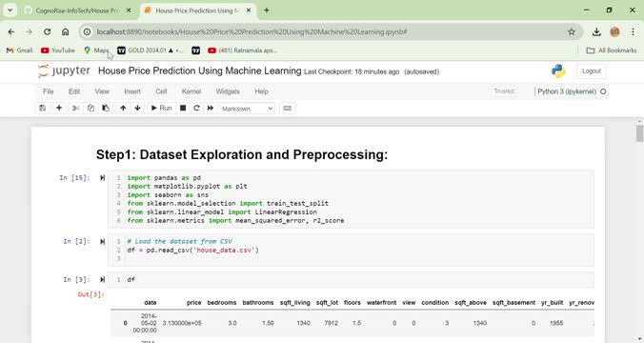The width and height of the screenshot is (644, 343).
Task: Open the Markdown cell type dropdown
Action: (248, 109)
